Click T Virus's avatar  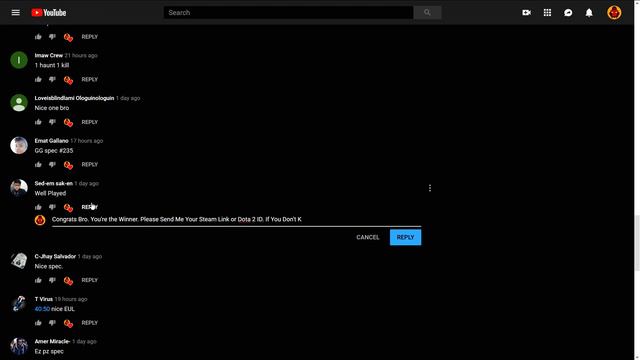(19, 304)
